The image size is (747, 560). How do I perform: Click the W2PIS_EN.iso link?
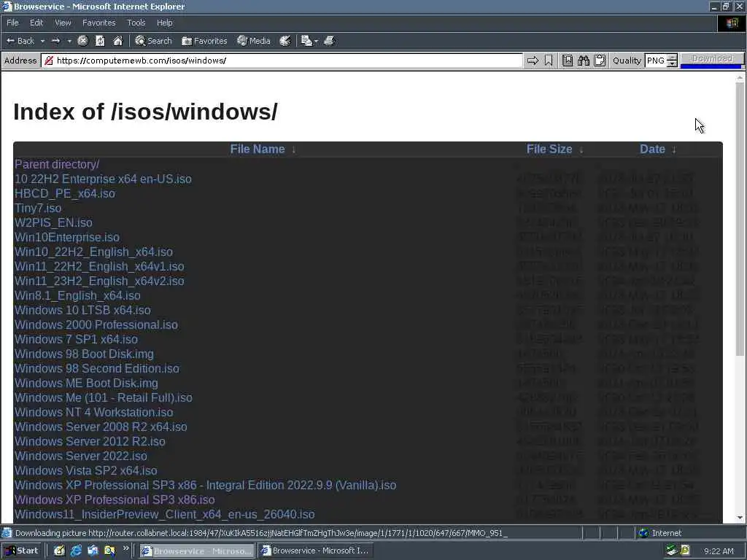point(53,223)
